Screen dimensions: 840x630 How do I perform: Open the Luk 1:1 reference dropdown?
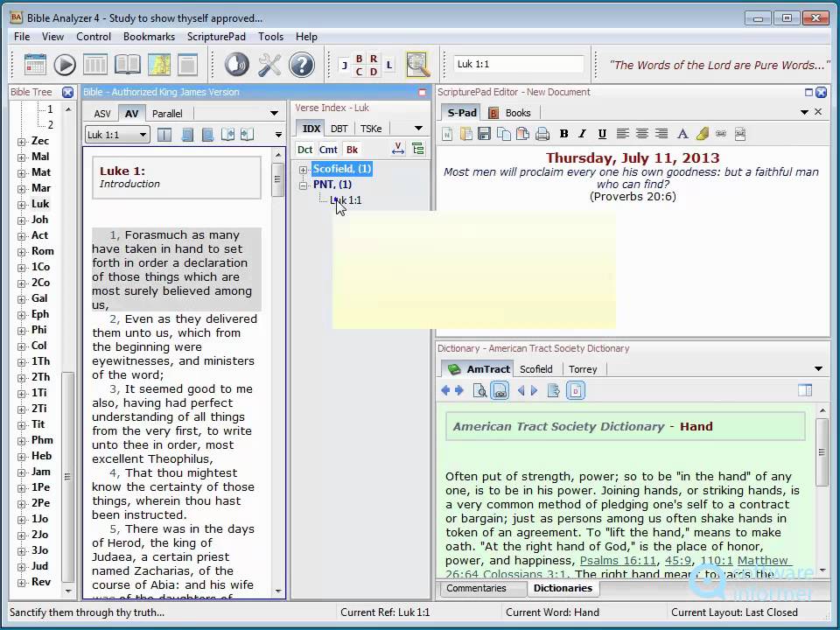pyautogui.click(x=143, y=135)
